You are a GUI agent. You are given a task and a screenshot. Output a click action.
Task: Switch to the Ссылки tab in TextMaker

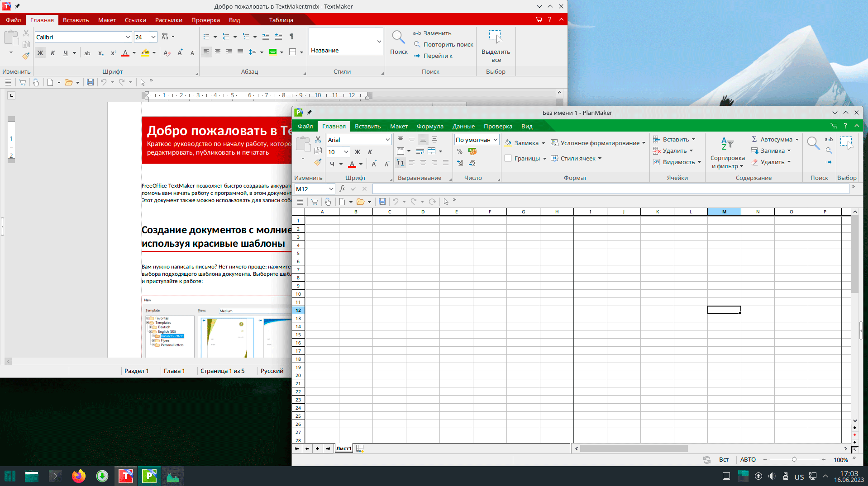(x=135, y=20)
